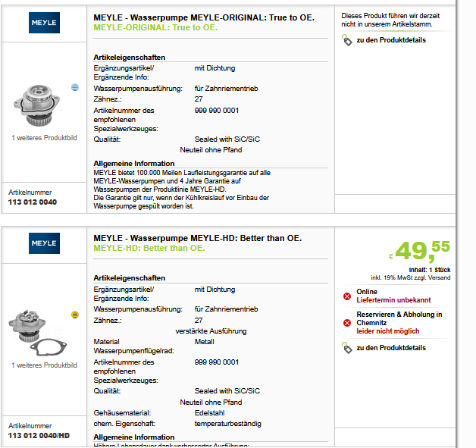
Task: Click the blue MEYLE-ORIGINAL badge beside the first pump image
Action: tap(75, 87)
